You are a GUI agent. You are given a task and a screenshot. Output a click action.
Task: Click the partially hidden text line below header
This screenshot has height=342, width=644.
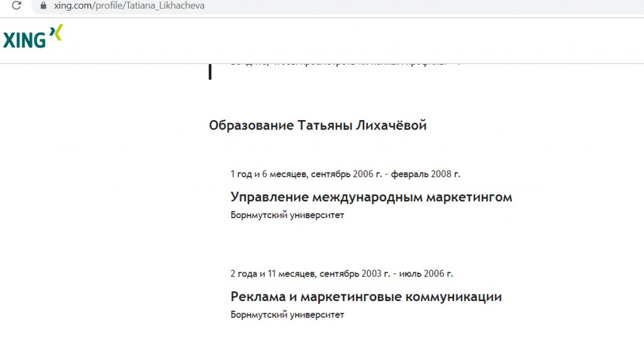(346, 63)
